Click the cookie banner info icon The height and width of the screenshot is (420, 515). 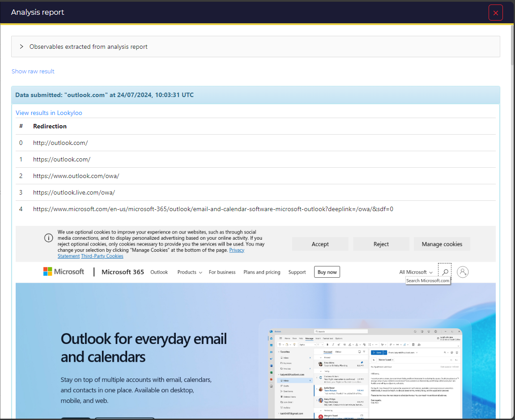49,238
